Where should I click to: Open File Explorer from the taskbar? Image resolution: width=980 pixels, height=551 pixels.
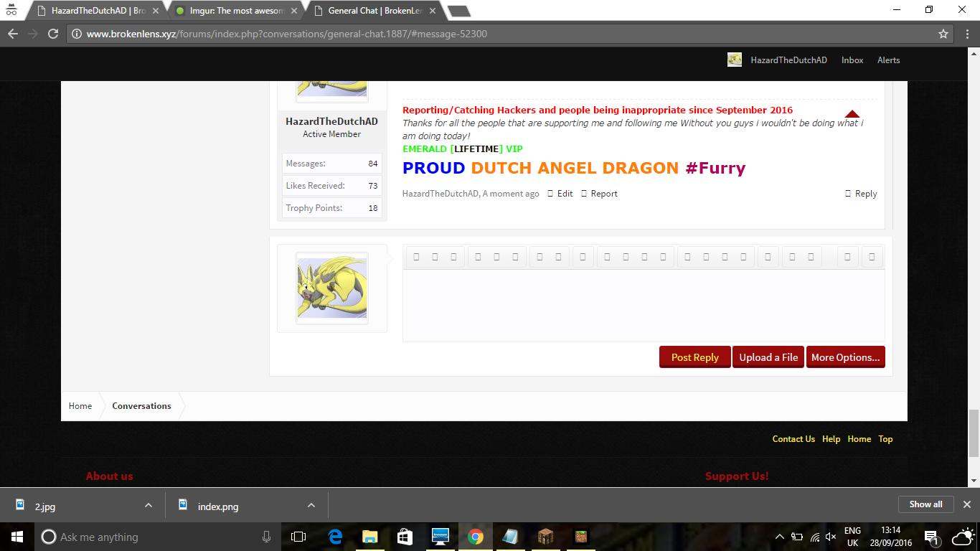coord(370,537)
